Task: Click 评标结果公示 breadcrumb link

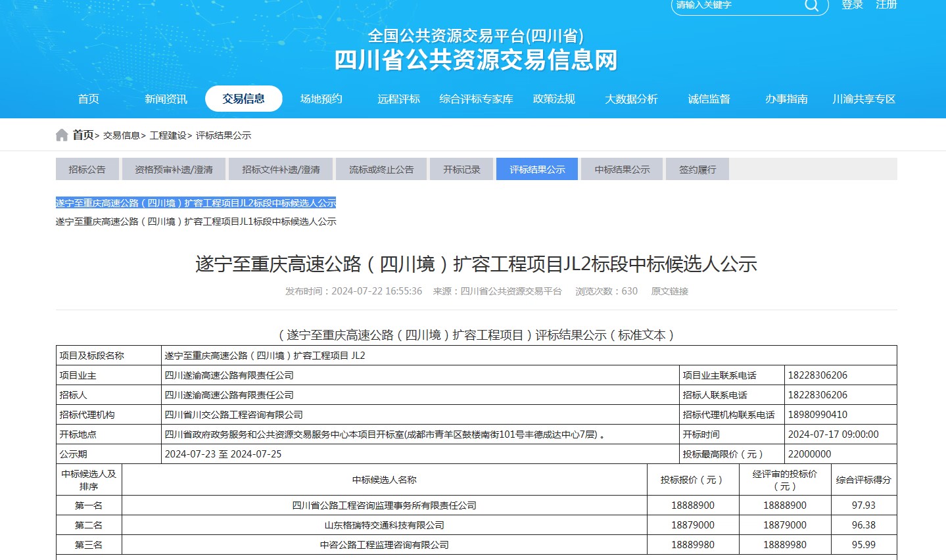Action: (224, 135)
